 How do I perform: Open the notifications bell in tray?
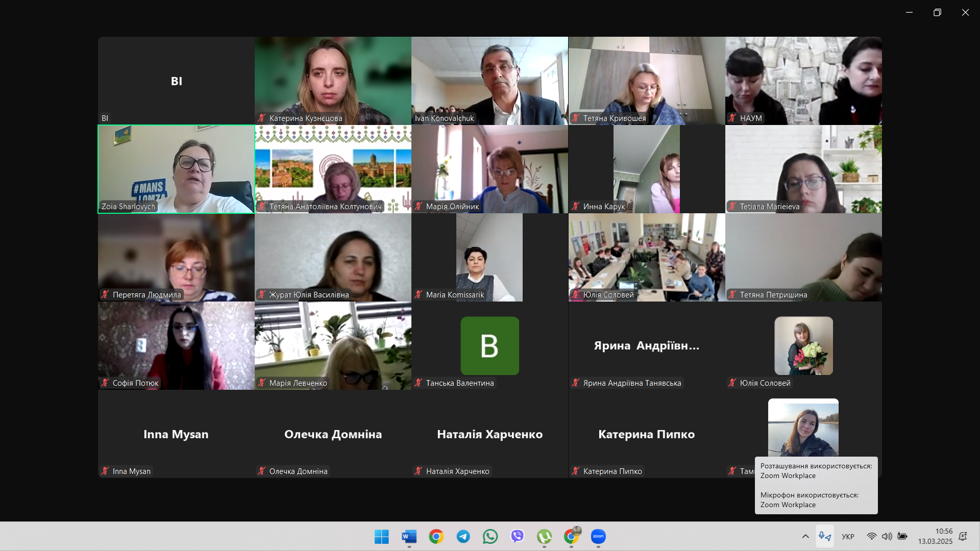pyautogui.click(x=963, y=537)
